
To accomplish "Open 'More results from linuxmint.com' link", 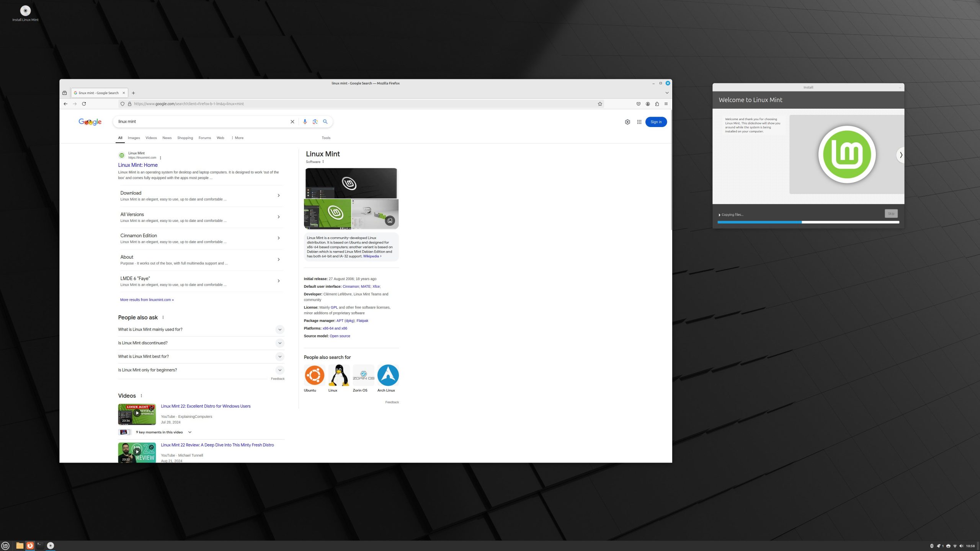I will tap(147, 300).
